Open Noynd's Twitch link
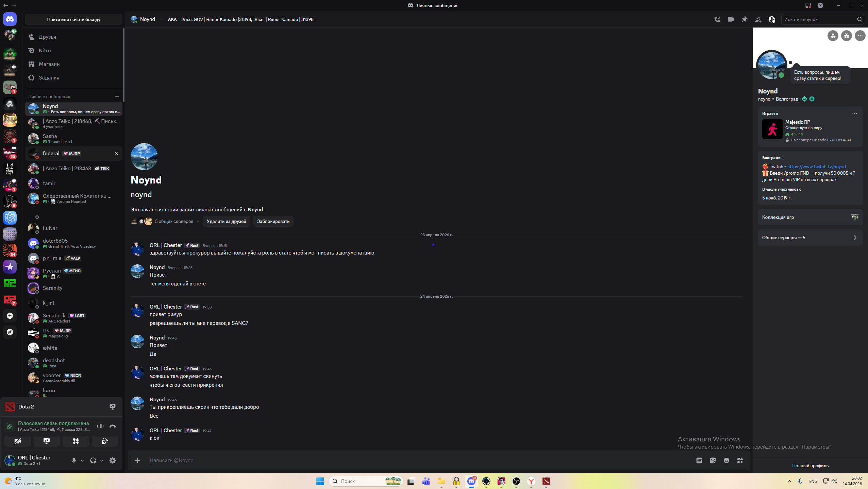The width and height of the screenshot is (868, 489). (x=816, y=167)
